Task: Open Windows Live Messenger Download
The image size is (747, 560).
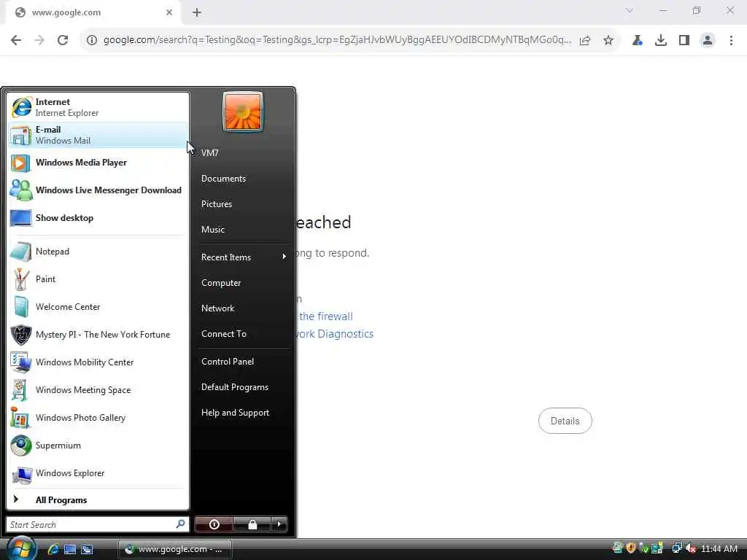Action: (98, 190)
